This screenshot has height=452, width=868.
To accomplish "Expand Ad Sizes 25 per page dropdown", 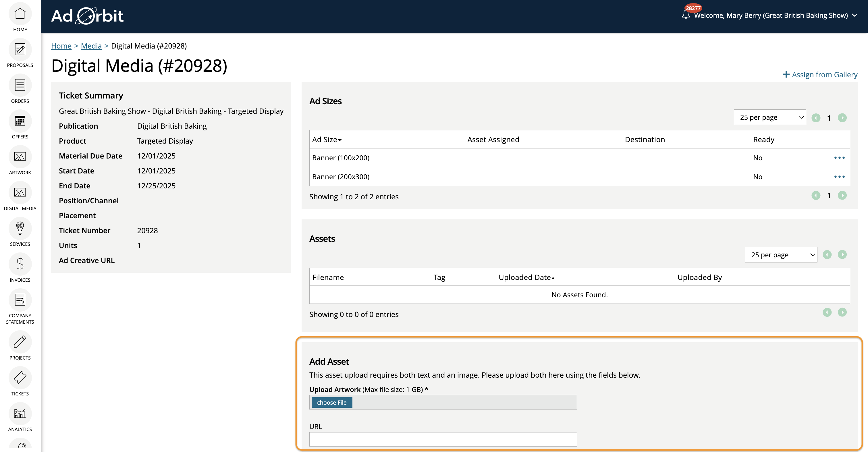I will coord(769,117).
